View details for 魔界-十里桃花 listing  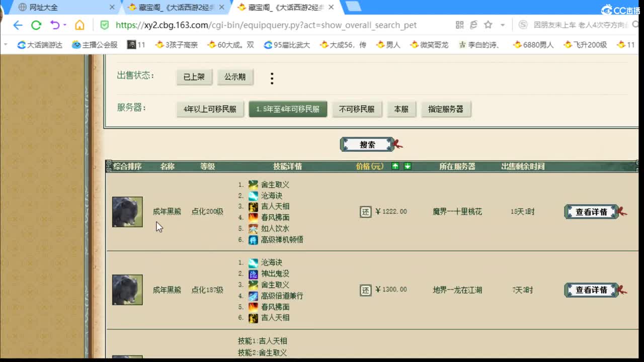click(x=592, y=212)
